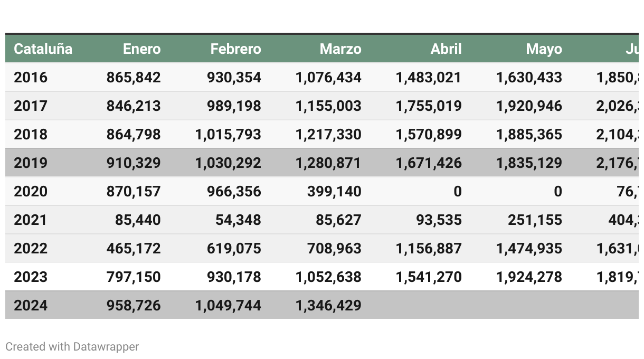644x359 pixels.
Task: Select Marzo 2020 value 399,140
Action: (334, 191)
